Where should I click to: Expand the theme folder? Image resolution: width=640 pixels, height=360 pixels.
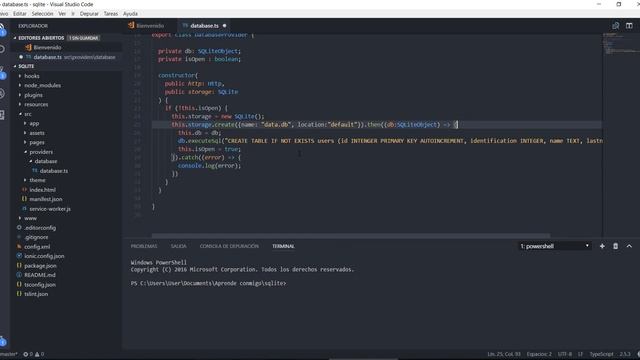[37, 180]
